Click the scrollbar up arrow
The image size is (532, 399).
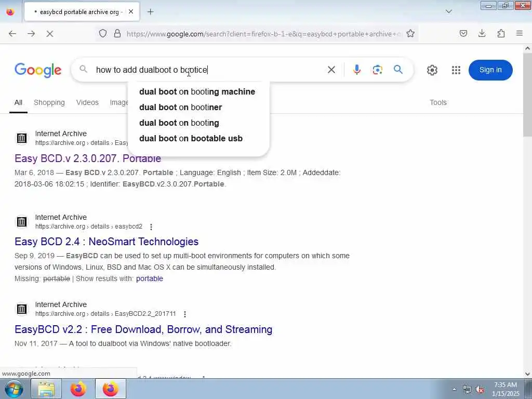(527, 48)
